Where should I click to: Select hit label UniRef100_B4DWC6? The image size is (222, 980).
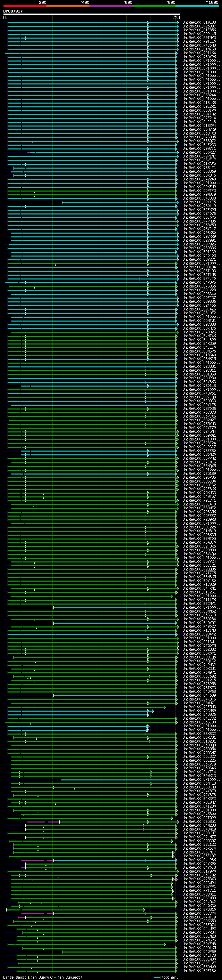click(x=199, y=714)
